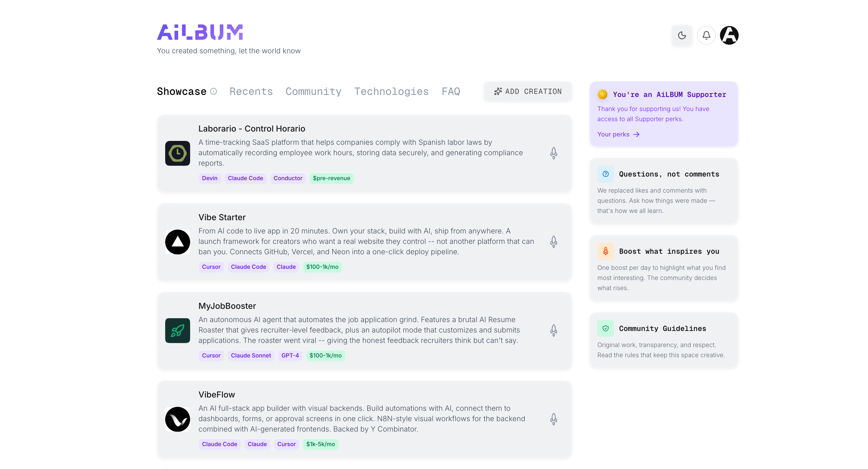This screenshot has width=868, height=469.
Task: Open the user profile avatar
Action: point(729,35)
